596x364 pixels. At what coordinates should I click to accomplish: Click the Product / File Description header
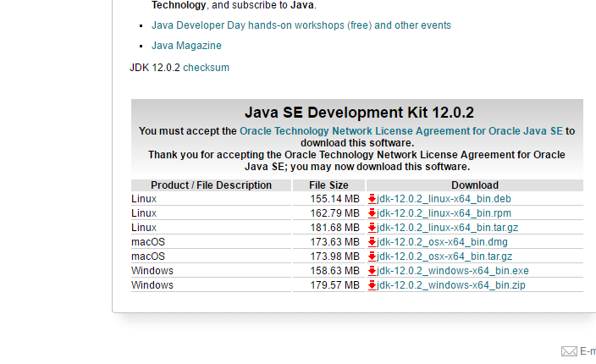[211, 185]
